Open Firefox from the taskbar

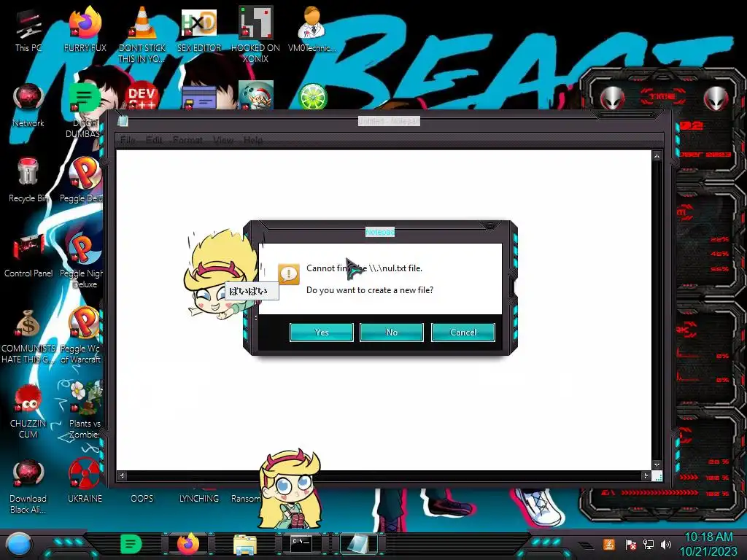(188, 544)
